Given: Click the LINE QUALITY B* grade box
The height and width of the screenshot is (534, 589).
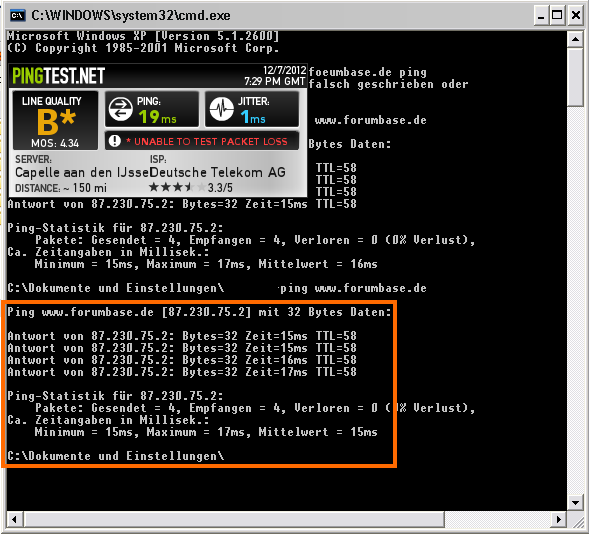Looking at the screenshot, I should (x=55, y=121).
